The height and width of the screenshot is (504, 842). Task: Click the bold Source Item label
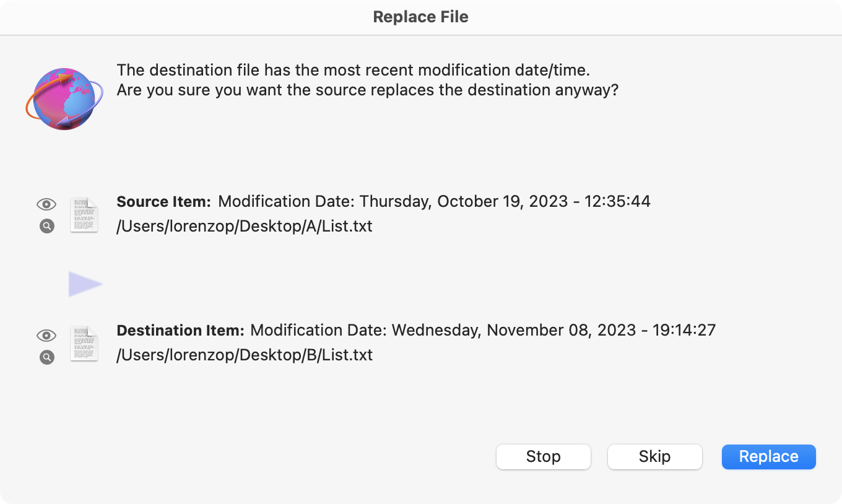coord(164,202)
